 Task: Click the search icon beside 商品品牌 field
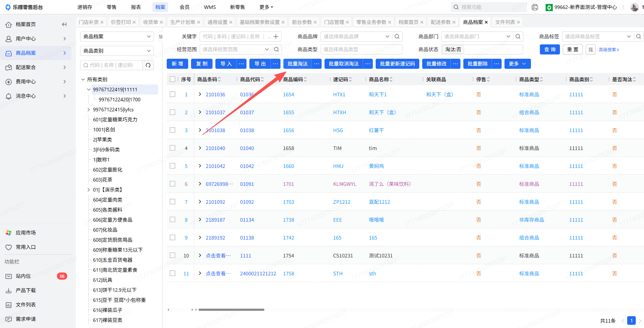click(x=397, y=37)
